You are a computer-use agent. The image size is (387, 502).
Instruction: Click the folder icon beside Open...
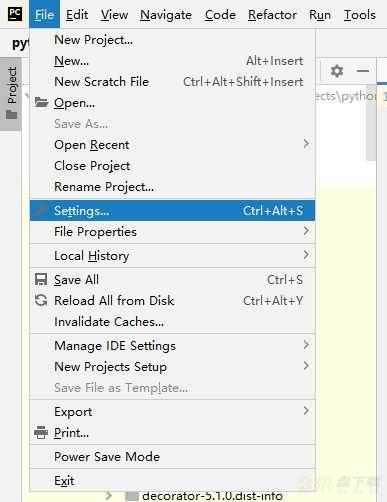point(42,102)
